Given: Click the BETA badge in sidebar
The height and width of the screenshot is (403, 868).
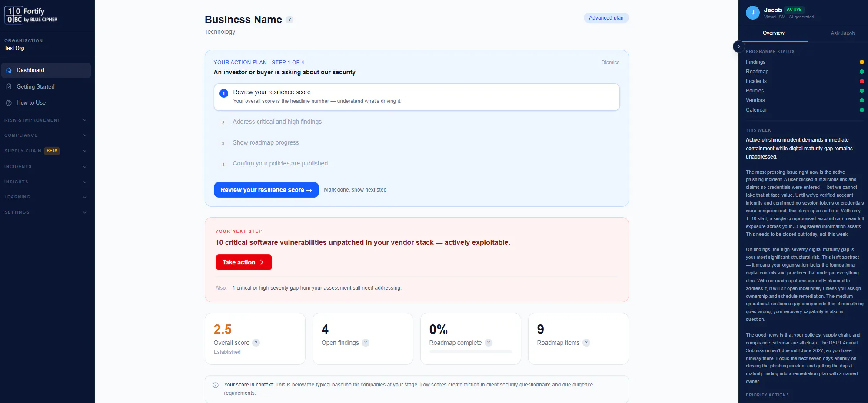Looking at the screenshot, I should click(x=52, y=151).
